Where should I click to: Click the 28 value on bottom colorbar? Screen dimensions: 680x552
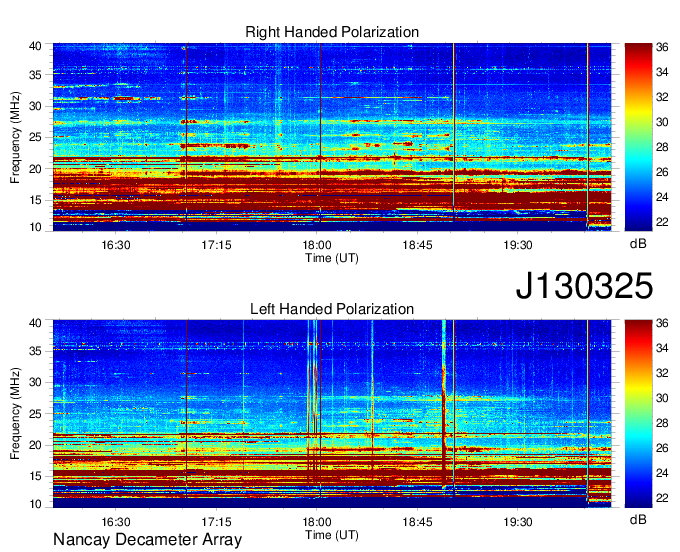pos(662,424)
